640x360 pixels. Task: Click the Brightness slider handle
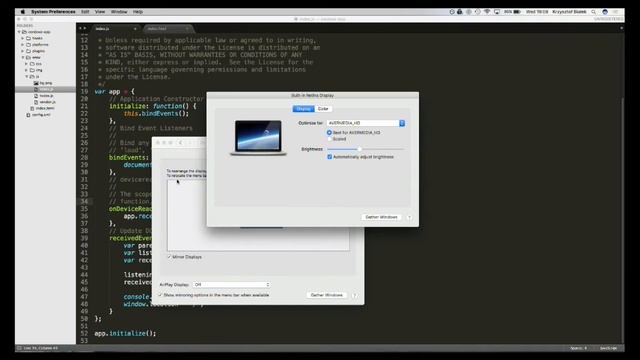[x=360, y=149]
